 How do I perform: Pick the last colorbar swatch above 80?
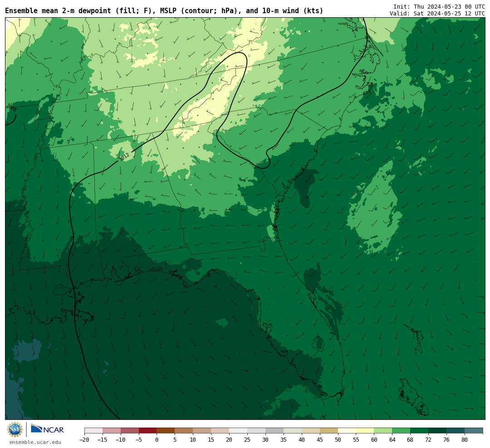474,430
